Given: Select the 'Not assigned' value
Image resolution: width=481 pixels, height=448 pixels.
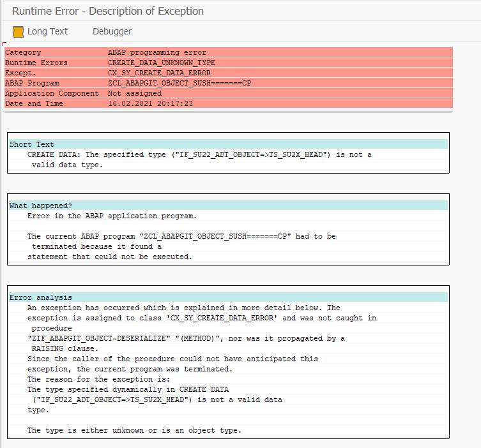Looking at the screenshot, I should click(135, 93).
